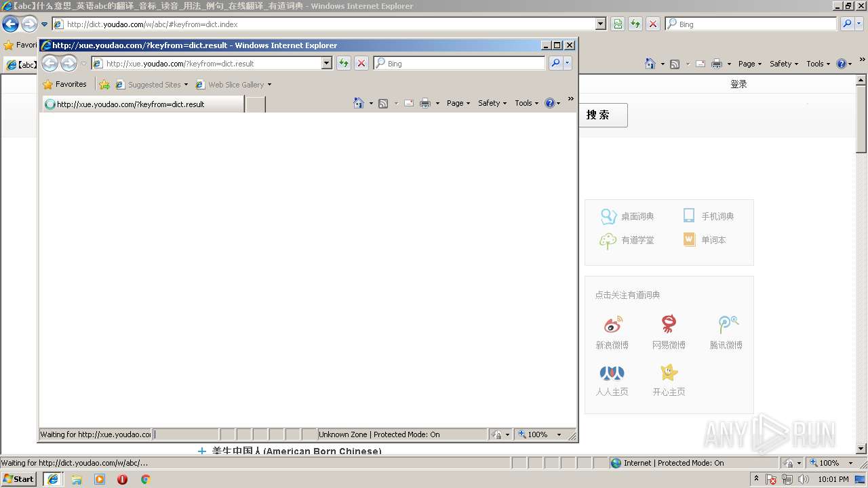868x488 pixels.
Task: Click Print icon in front window toolbar
Action: 425,103
